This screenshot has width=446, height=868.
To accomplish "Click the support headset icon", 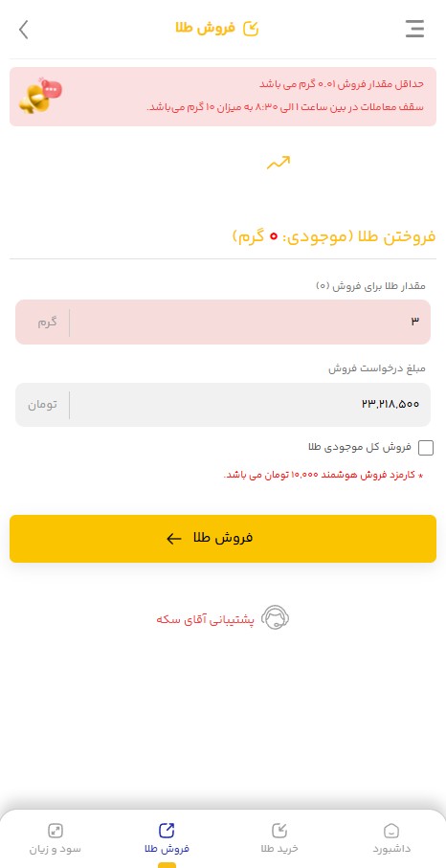I will 275,618.
